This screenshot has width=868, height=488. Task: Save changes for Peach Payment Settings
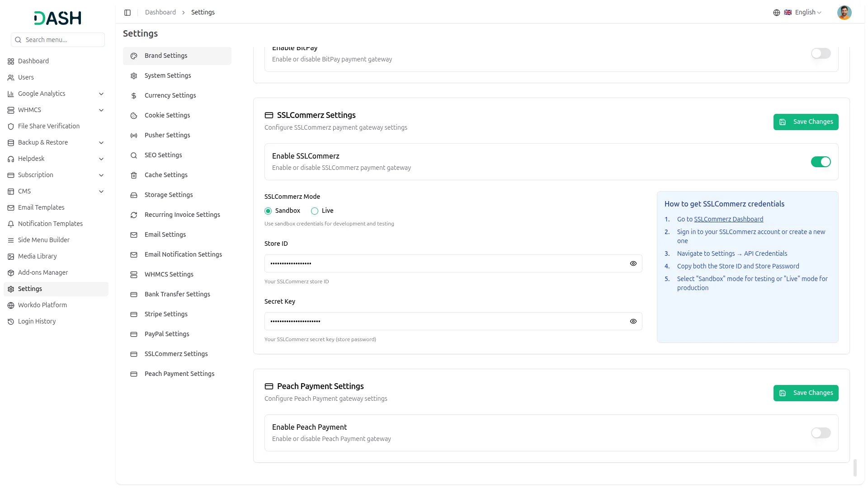806,393
